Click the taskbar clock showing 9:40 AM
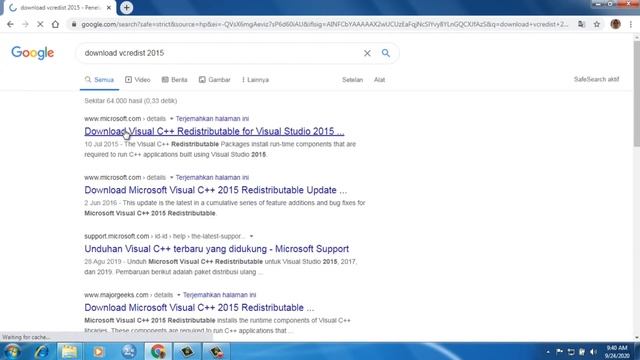The width and height of the screenshot is (640, 360). coord(617,352)
